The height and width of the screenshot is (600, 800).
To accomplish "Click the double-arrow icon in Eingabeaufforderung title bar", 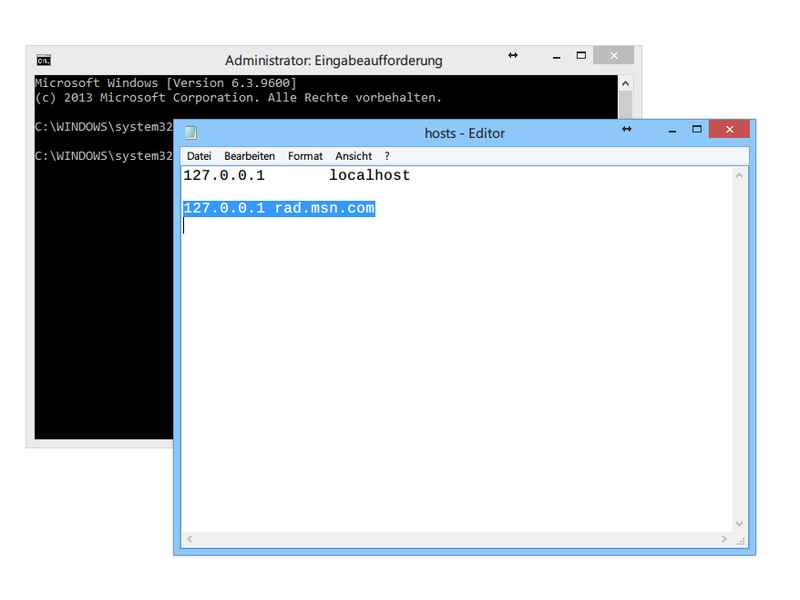I will point(513,55).
